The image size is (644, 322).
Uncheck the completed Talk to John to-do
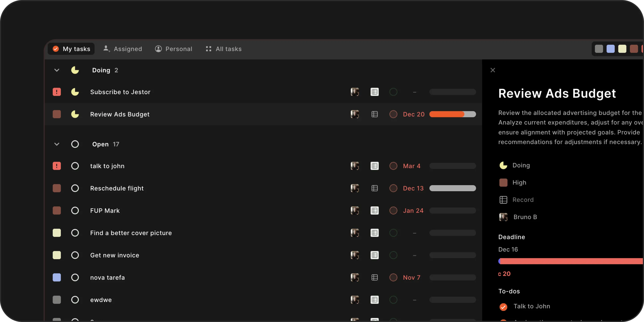503,307
